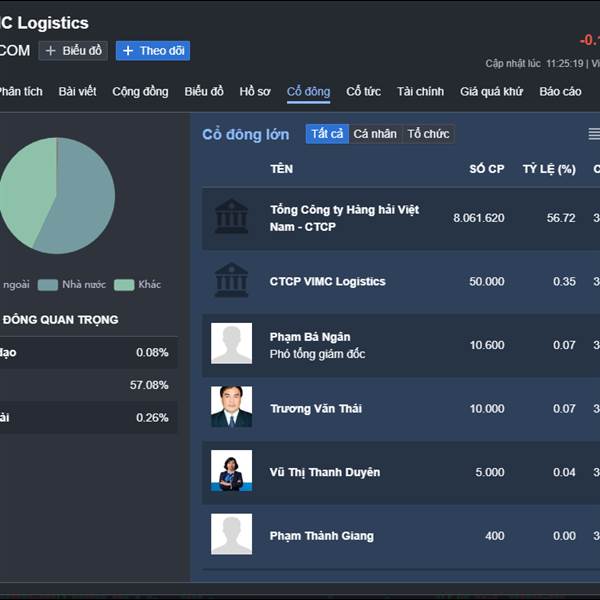Click the TÊN column header
This screenshot has width=600, height=600.
tap(282, 169)
